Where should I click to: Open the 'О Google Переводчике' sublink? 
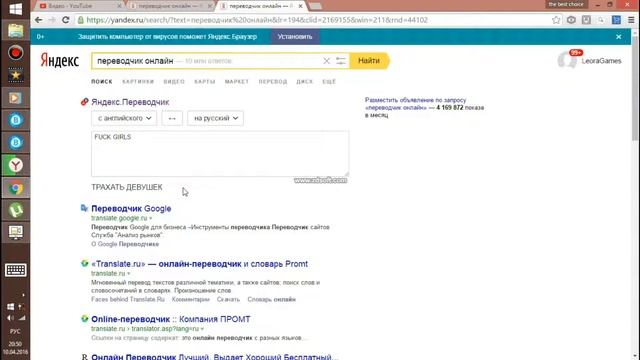coord(125,244)
